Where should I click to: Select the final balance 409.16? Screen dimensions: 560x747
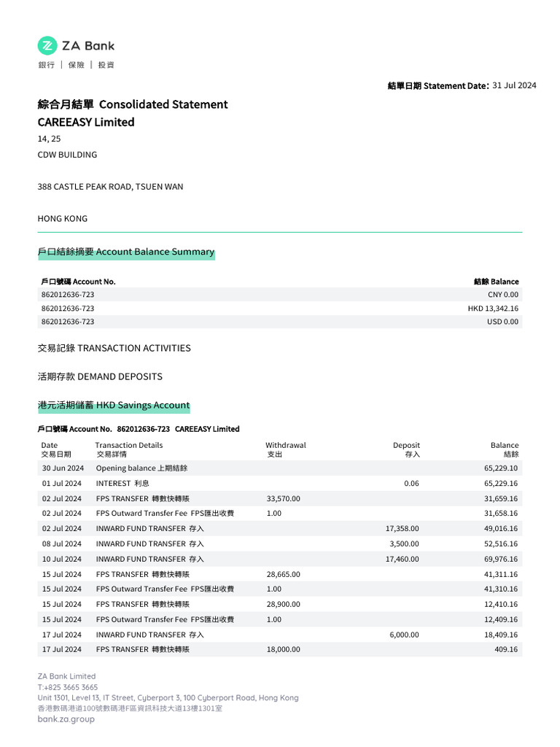[x=506, y=650]
